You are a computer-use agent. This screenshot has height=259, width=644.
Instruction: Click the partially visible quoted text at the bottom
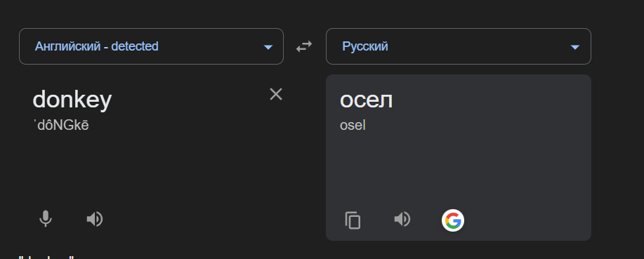pos(46,257)
